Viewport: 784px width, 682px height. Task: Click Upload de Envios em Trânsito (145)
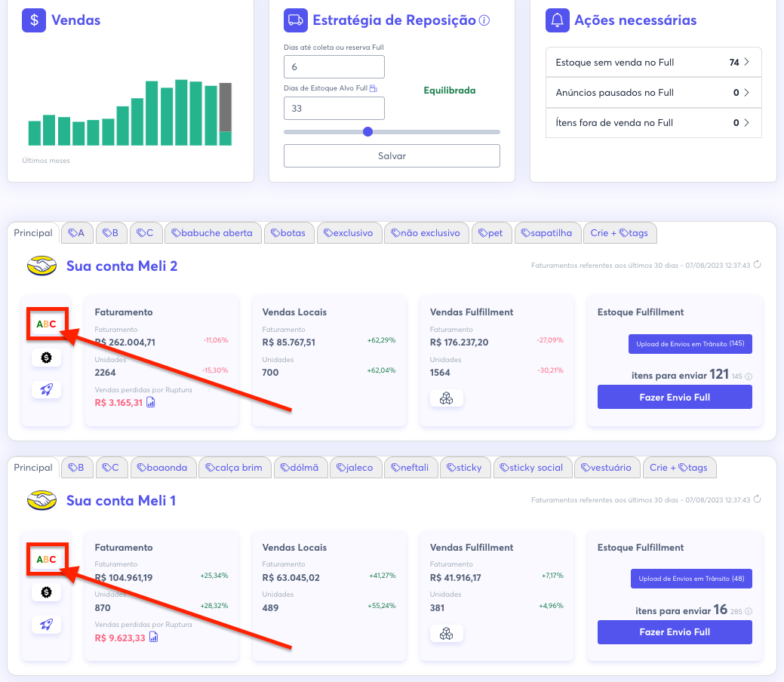click(x=690, y=343)
